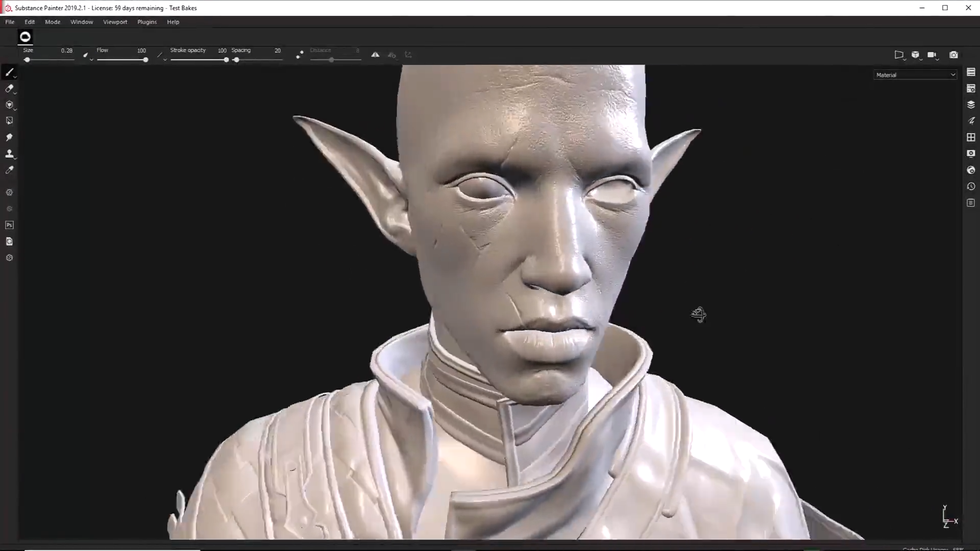Open the Mode menu
The height and width of the screenshot is (551, 980).
coord(53,22)
